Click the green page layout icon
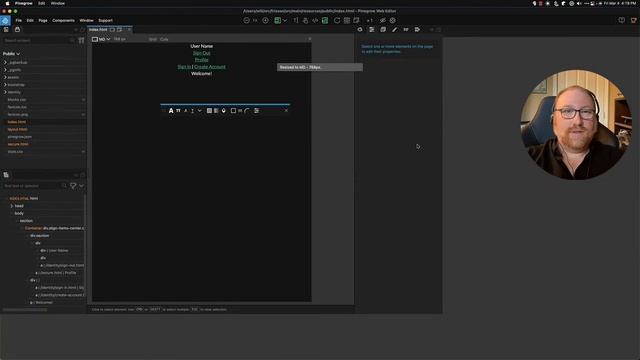This screenshot has height=360, width=640. [x=278, y=20]
